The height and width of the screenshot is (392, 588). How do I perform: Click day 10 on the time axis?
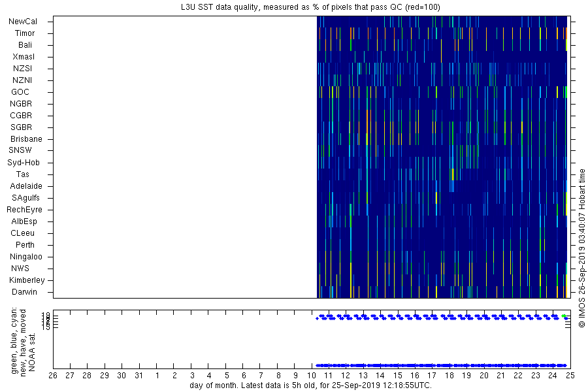pyautogui.click(x=311, y=376)
